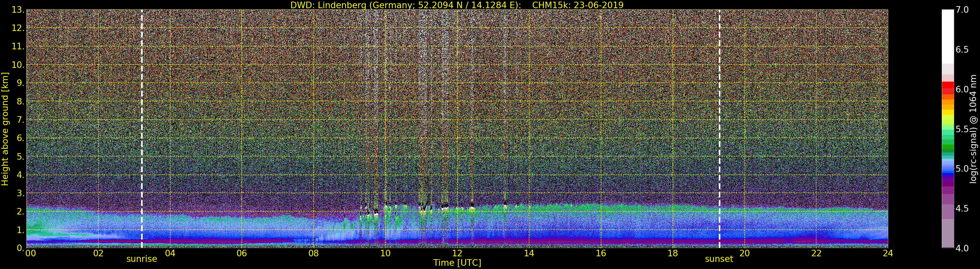Click y-axis tick label '4.'
Viewport: 980px width, 269px height.
tap(20, 175)
